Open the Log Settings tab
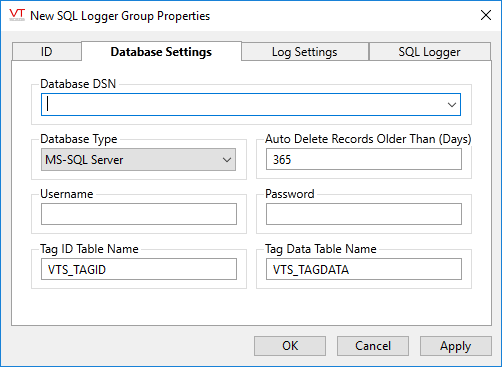Image resolution: width=502 pixels, height=367 pixels. coord(304,52)
